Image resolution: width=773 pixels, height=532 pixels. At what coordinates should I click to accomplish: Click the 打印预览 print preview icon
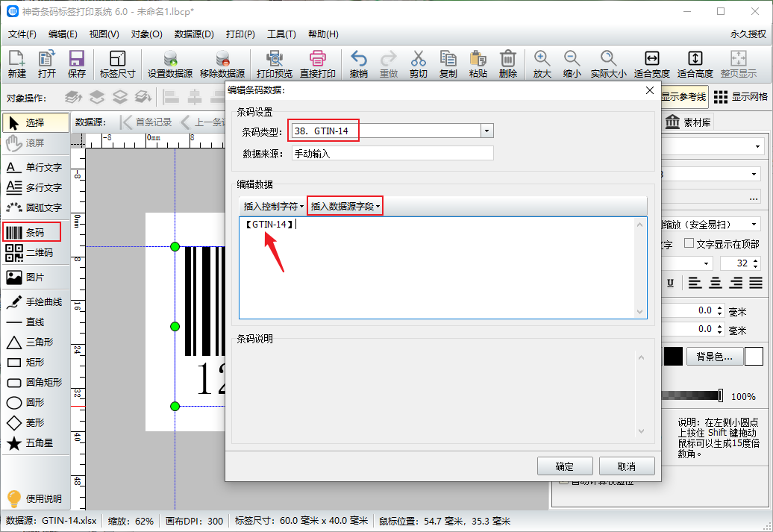pos(274,64)
